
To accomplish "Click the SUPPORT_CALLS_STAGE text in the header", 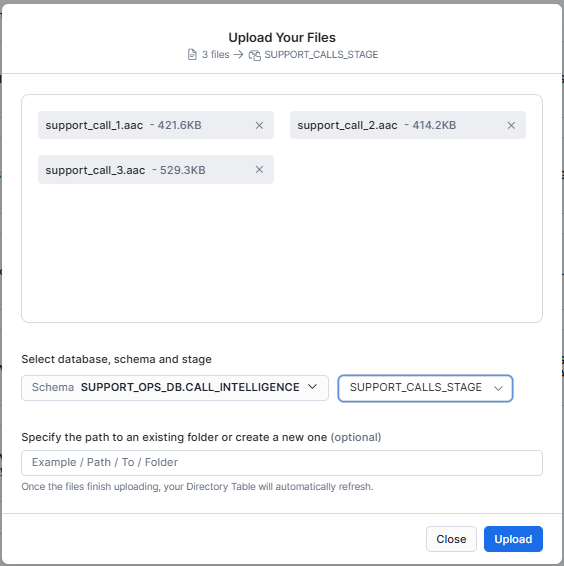I will click(x=321, y=55).
